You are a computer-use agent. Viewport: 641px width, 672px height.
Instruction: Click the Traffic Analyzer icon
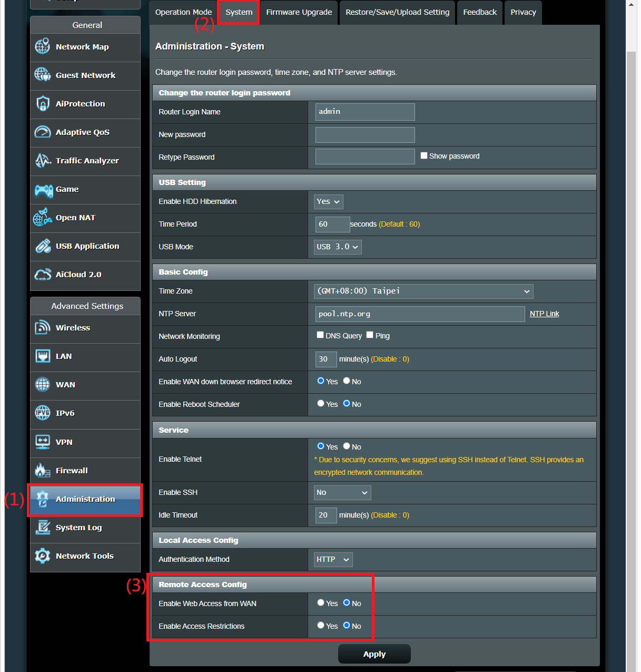point(43,161)
